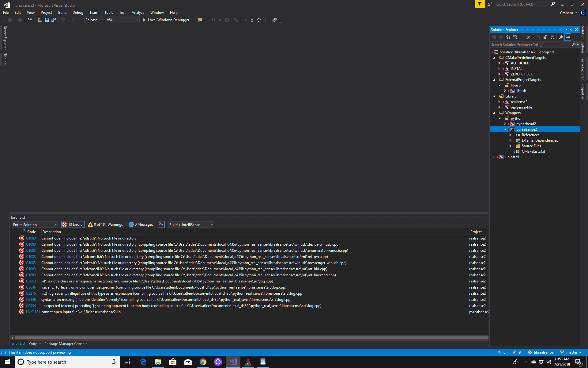Open the Build menu
588x368 pixels.
pyautogui.click(x=62, y=13)
